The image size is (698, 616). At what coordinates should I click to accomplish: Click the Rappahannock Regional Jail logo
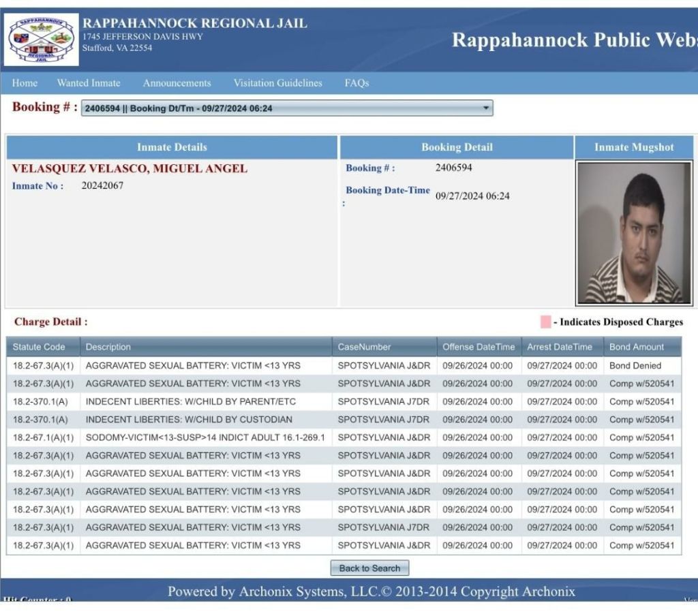click(x=41, y=40)
